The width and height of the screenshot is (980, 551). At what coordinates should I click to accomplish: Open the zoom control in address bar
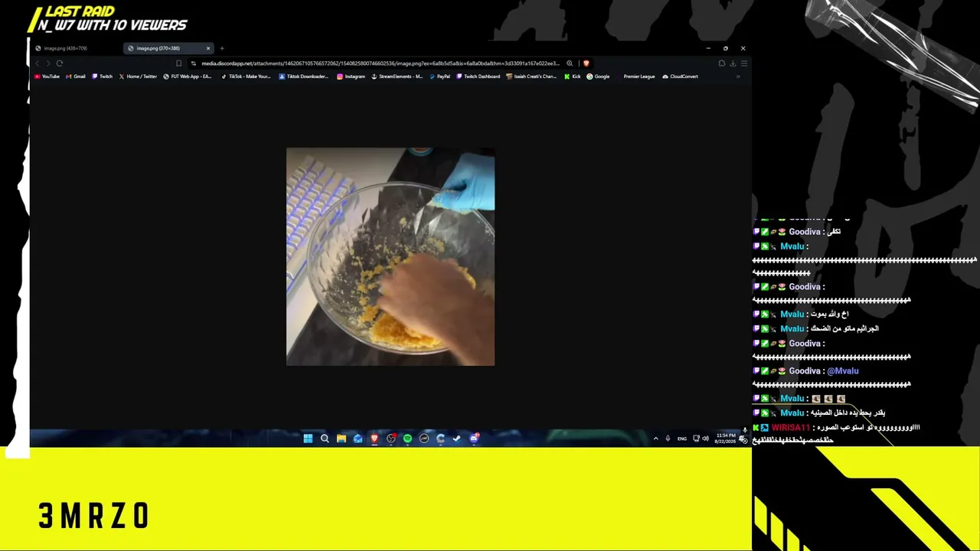pos(570,64)
